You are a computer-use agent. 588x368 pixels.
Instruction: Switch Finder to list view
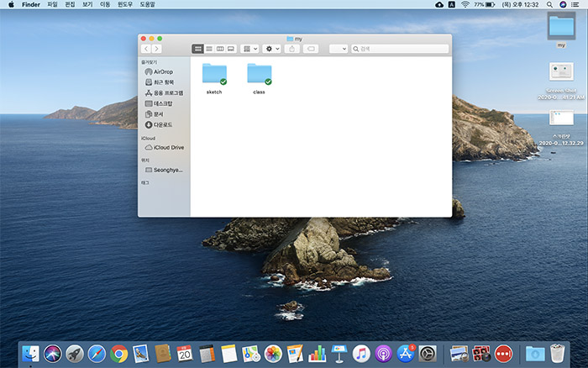(209, 49)
